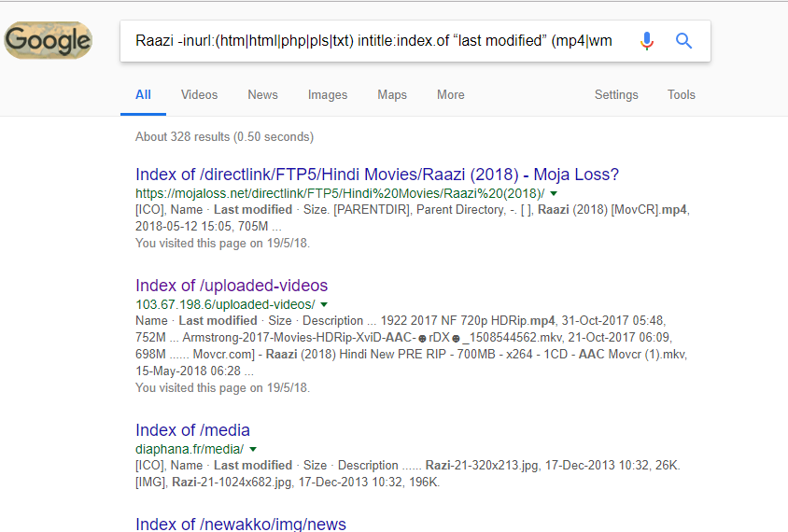This screenshot has width=788, height=532.
Task: Open the Raazi (2018) Moja Loss result
Action: (x=377, y=175)
